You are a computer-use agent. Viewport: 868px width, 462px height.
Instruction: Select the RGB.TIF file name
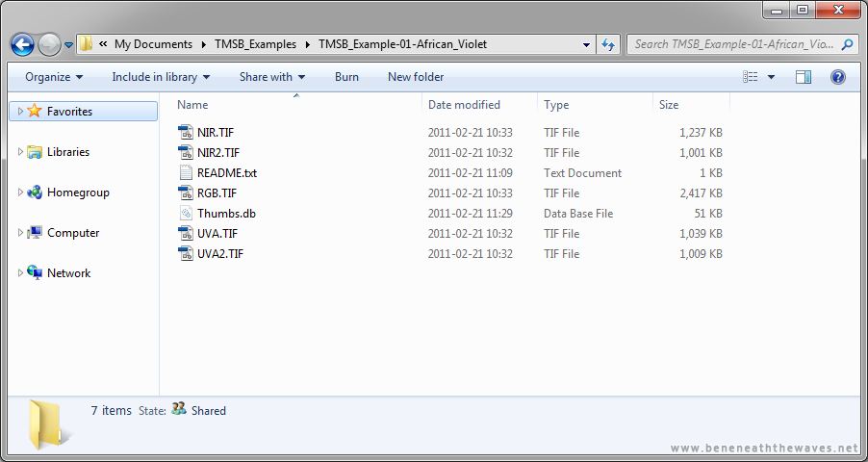217,192
